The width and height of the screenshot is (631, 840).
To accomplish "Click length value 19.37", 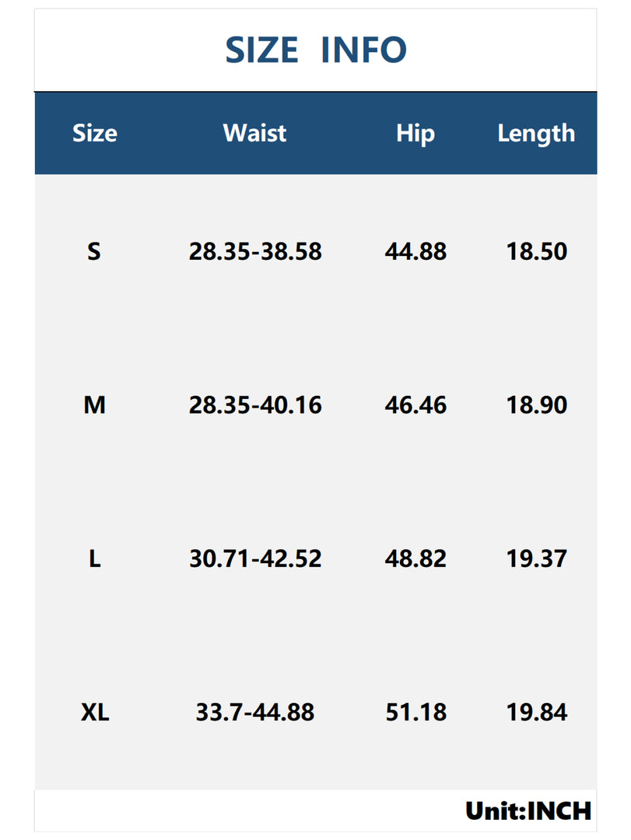I will (537, 558).
